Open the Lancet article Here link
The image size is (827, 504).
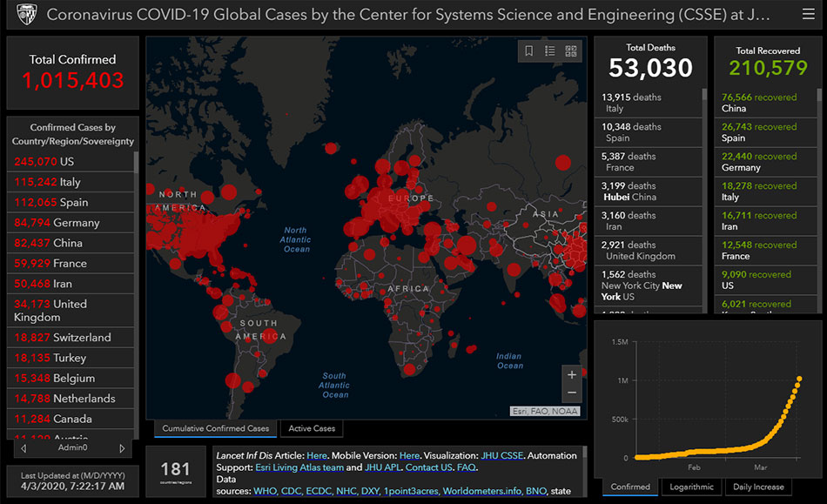(x=317, y=455)
